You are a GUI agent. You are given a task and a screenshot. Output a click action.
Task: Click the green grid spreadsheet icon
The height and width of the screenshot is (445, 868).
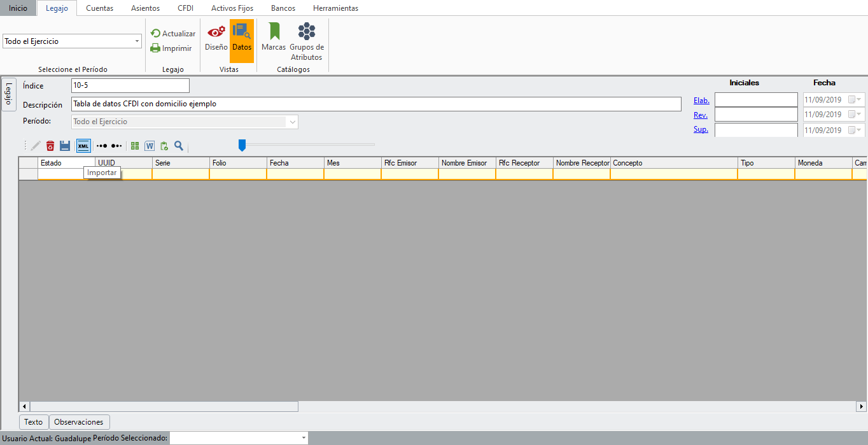pos(135,146)
